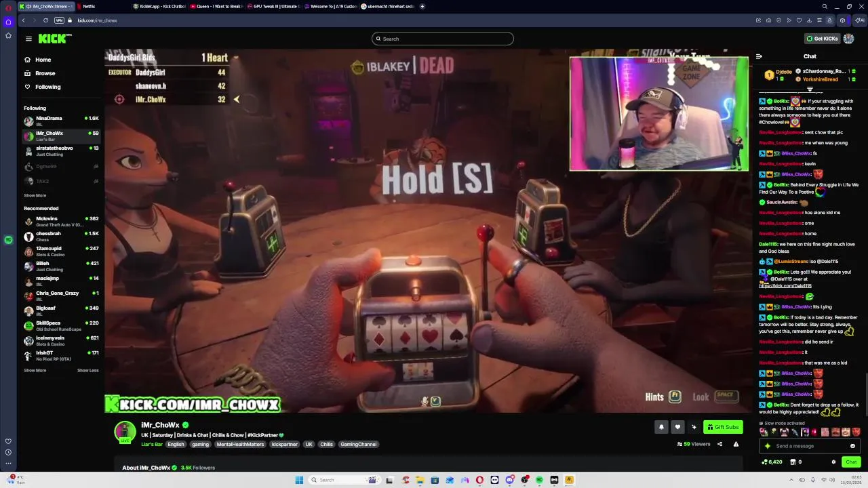Image resolution: width=868 pixels, height=488 pixels.
Task: Show hidden system tray icons
Action: pos(791,480)
